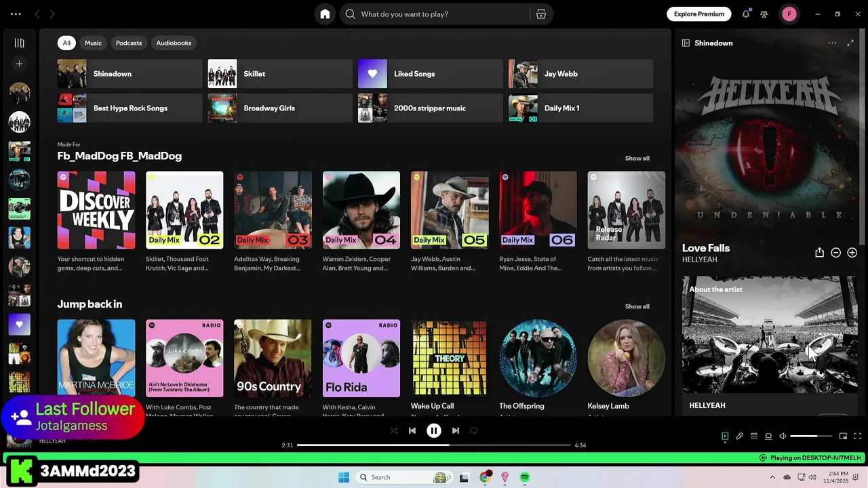The image size is (868, 488).
Task: Adjust the volume slider
Action: [x=811, y=436]
